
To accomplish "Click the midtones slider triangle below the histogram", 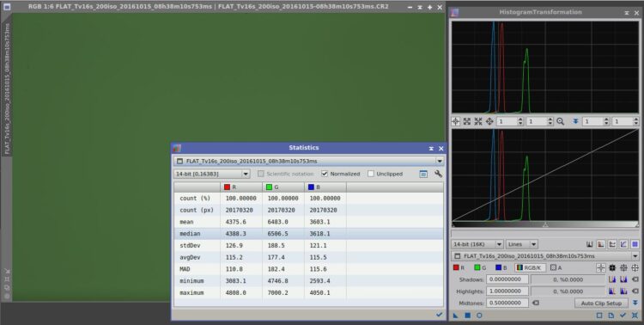I will (545, 224).
